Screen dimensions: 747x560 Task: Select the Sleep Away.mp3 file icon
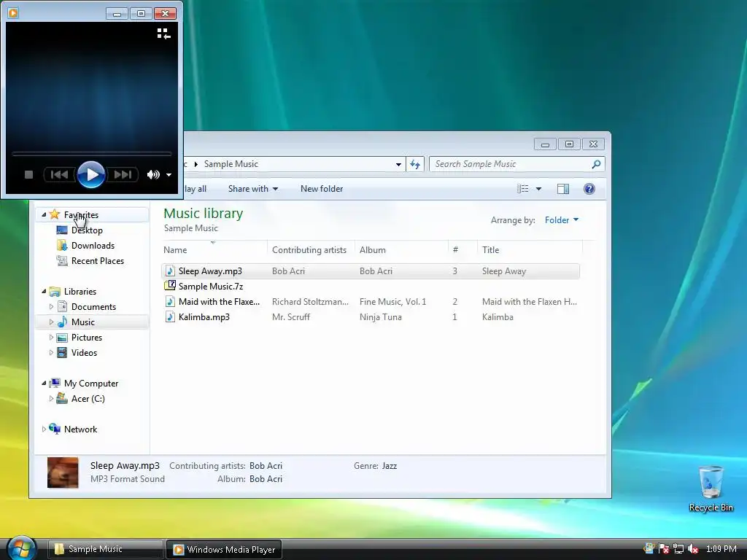point(169,271)
